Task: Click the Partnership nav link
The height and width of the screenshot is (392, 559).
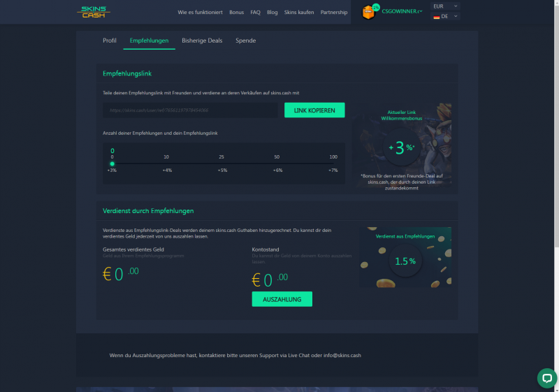Action: tap(334, 12)
